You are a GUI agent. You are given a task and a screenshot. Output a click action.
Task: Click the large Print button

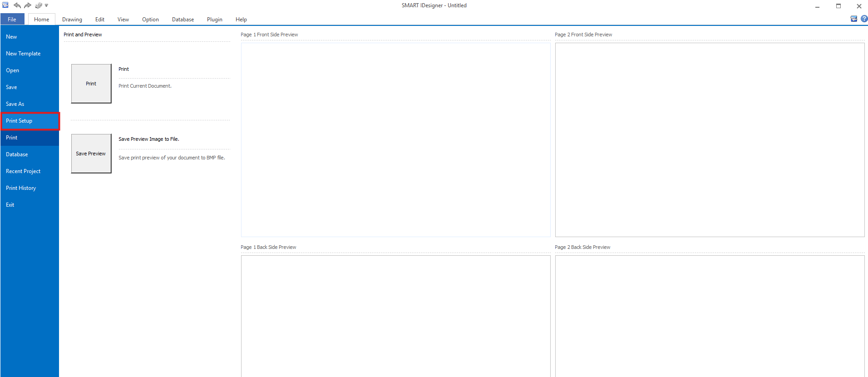point(91,84)
